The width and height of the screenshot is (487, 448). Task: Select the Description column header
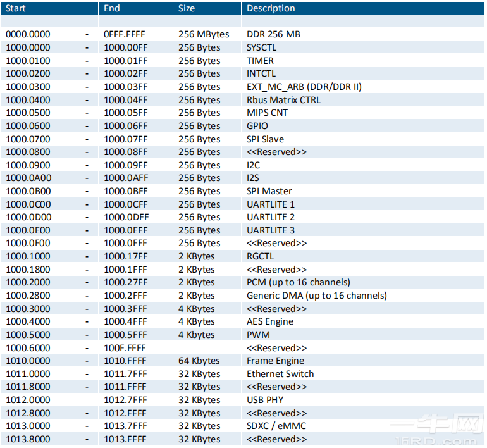click(271, 8)
